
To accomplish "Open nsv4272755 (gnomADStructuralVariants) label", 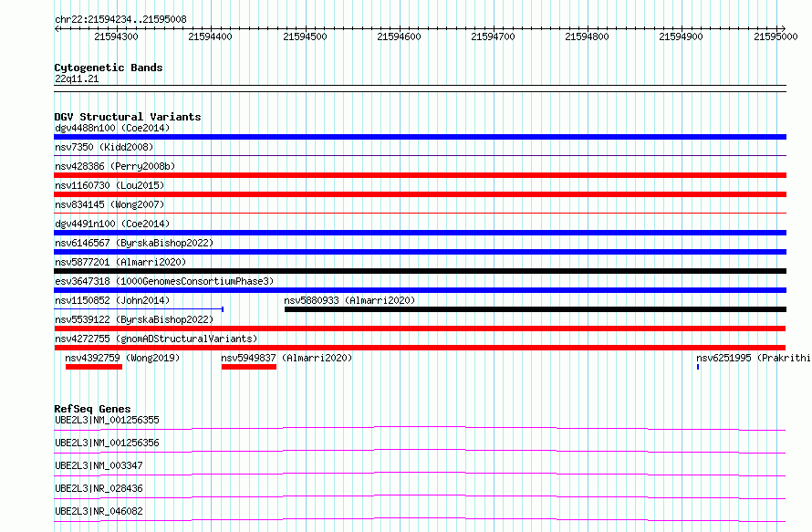I will point(156,339).
